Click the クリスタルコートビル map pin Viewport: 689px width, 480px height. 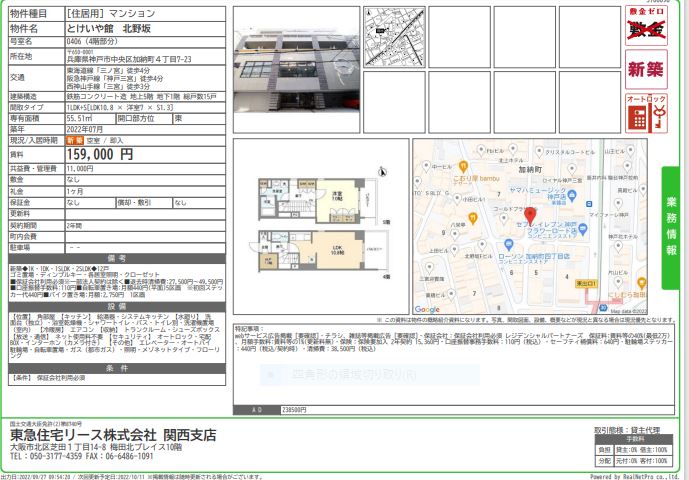(x=540, y=152)
